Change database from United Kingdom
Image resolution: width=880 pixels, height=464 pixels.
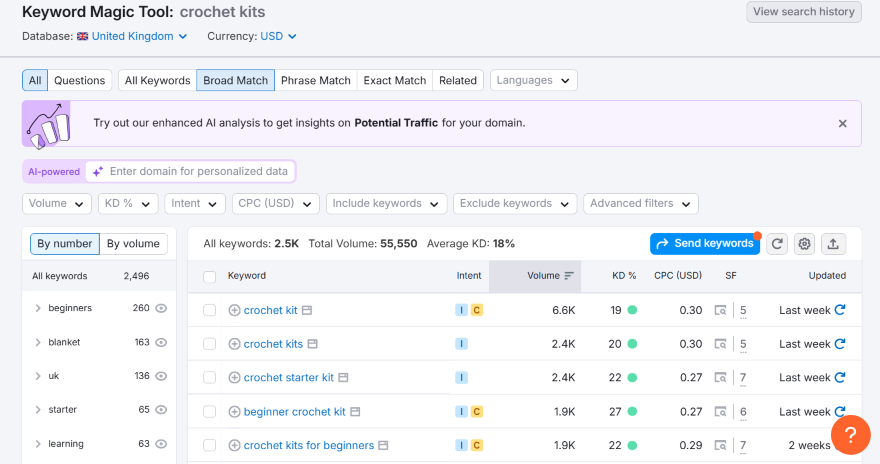coord(132,36)
